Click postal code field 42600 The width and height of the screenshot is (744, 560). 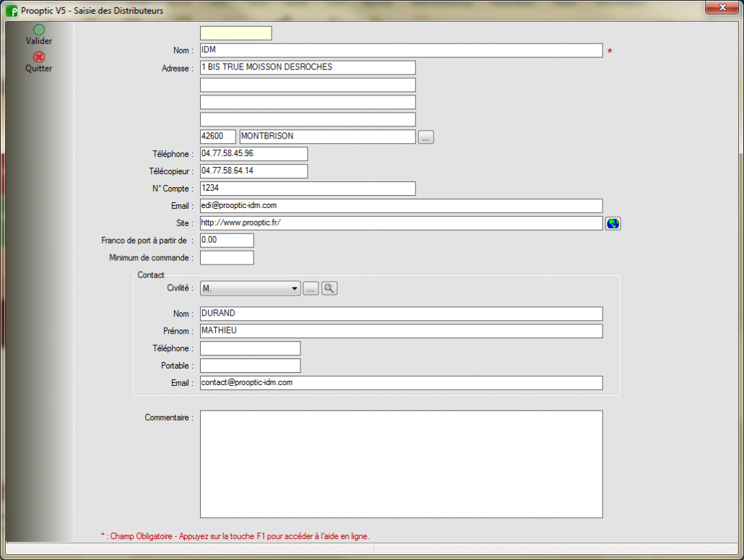218,137
